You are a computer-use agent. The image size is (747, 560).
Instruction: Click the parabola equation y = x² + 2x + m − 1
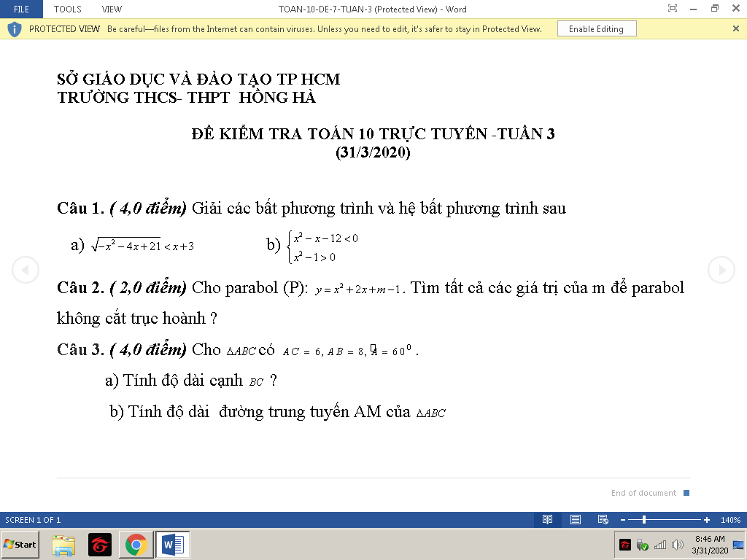tap(357, 289)
